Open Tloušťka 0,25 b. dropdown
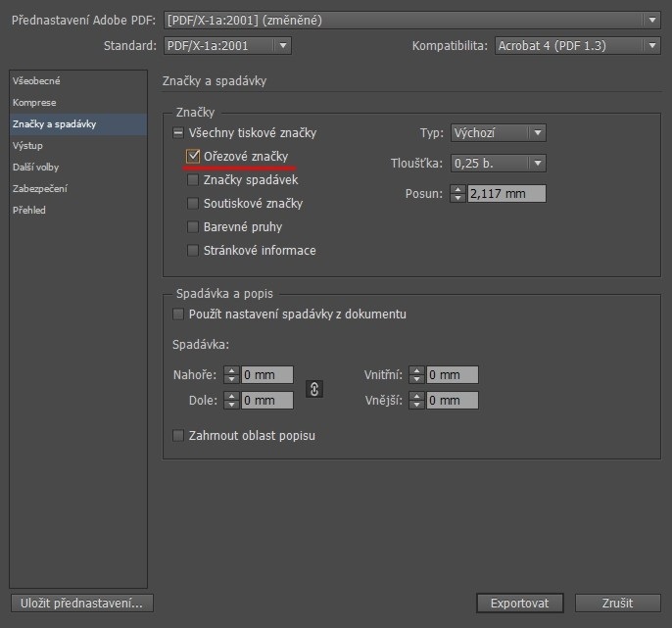The width and height of the screenshot is (672, 628). click(499, 164)
